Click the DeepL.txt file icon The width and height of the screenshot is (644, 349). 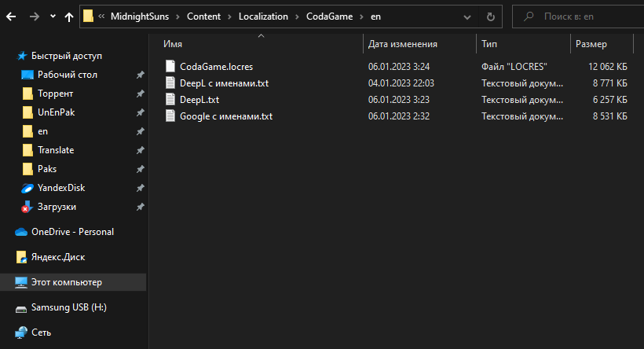[170, 99]
